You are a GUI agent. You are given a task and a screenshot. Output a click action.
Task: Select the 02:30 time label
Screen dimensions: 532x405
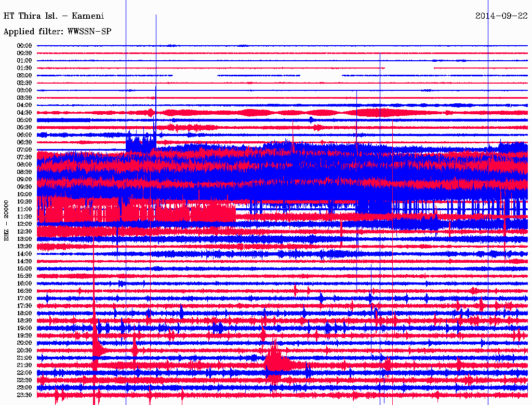(24, 83)
